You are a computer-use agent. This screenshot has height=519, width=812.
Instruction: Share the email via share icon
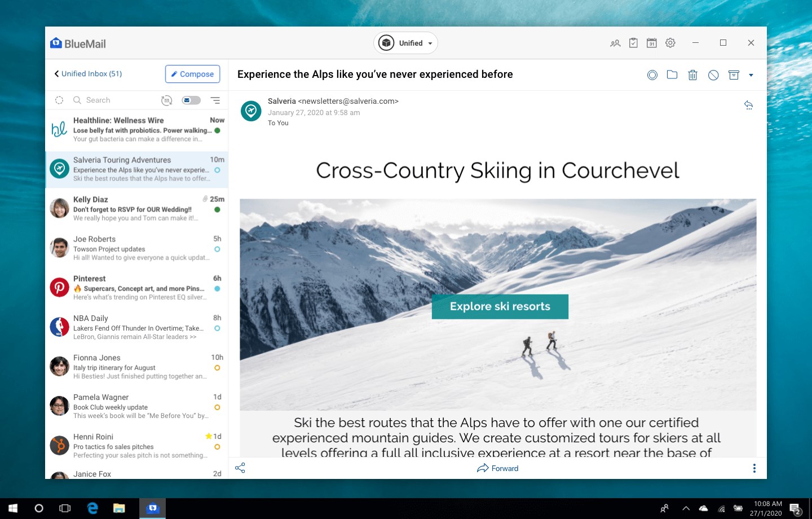[x=240, y=468]
